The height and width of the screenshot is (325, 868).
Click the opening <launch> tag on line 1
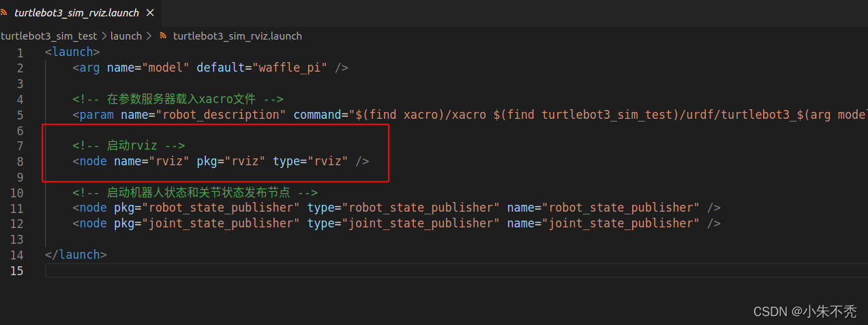(73, 52)
